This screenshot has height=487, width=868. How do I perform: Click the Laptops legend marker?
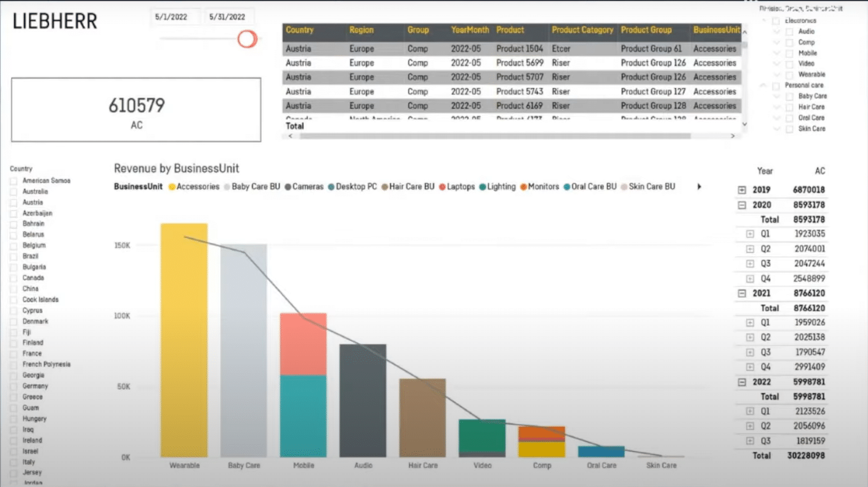point(443,186)
